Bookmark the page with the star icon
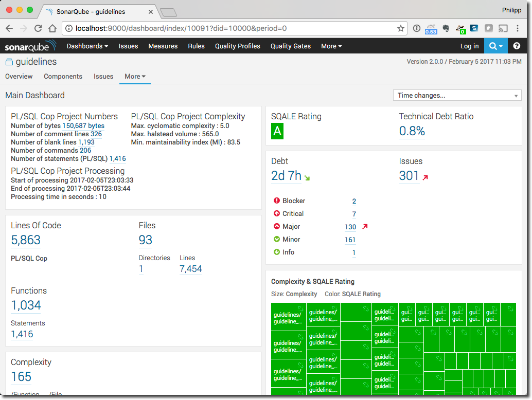Screen dimensions: 532x400 [x=401, y=28]
